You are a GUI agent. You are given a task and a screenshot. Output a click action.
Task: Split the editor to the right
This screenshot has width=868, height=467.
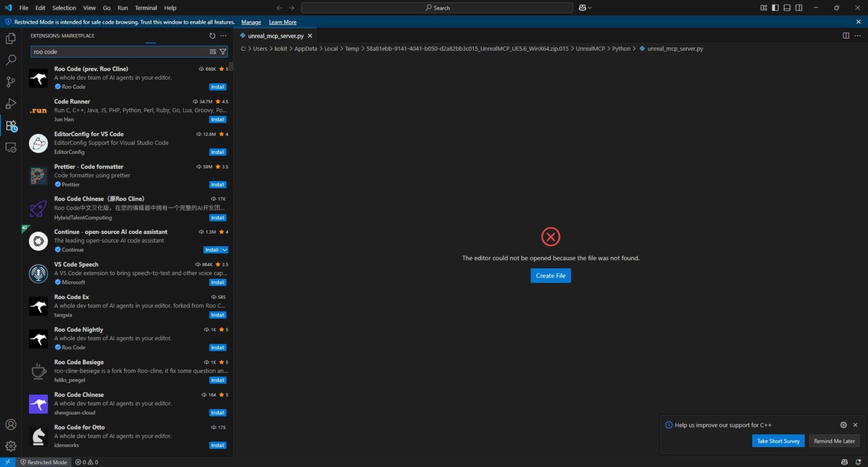(x=846, y=36)
